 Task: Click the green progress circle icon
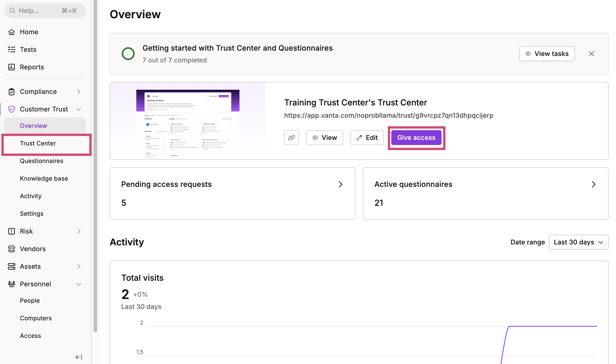(128, 54)
